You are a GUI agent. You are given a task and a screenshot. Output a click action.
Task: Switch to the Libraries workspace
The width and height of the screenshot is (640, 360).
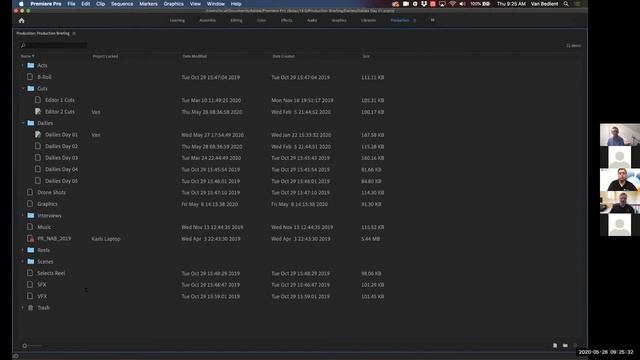click(x=368, y=20)
